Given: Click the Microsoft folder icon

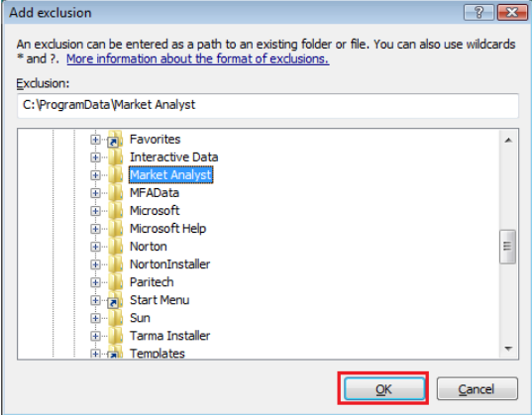Looking at the screenshot, I should [116, 211].
